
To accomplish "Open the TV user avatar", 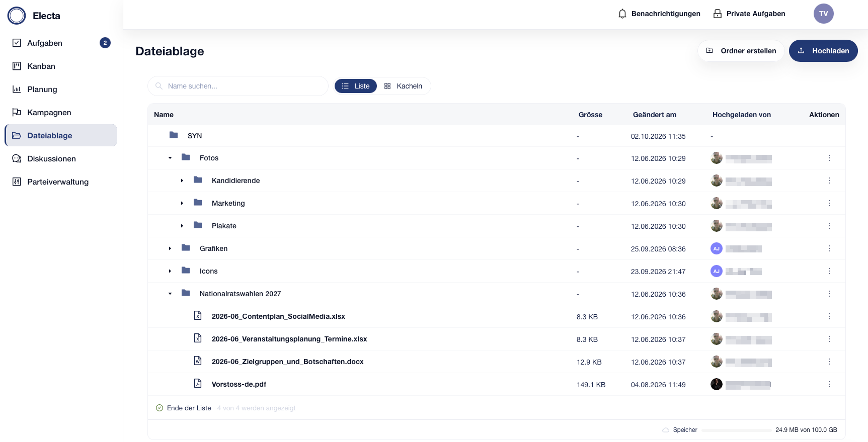I will [x=824, y=14].
